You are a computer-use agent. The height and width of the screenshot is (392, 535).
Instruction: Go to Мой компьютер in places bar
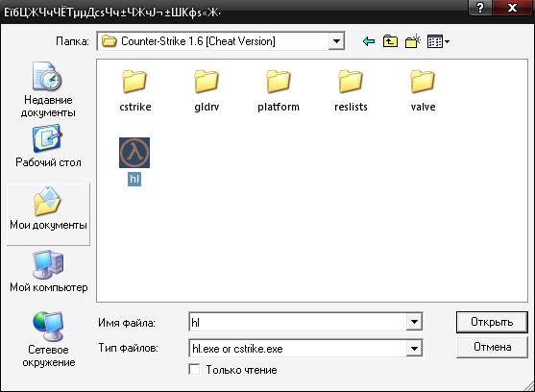coord(48,271)
